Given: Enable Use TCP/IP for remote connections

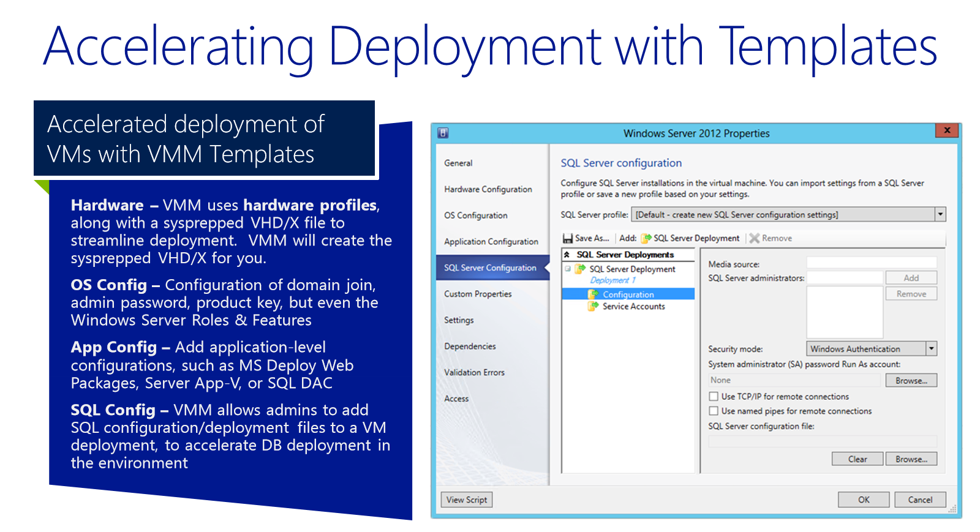Looking at the screenshot, I should coord(714,397).
